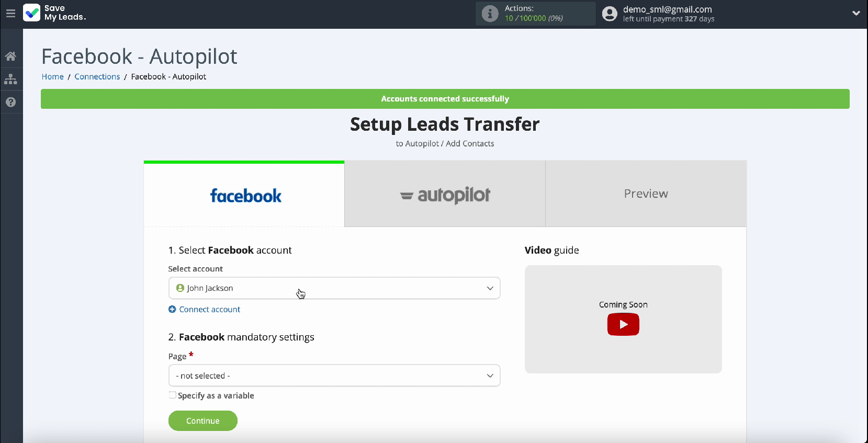Click the John Jackson user icon
Image resolution: width=868 pixels, height=443 pixels.
pyautogui.click(x=180, y=288)
